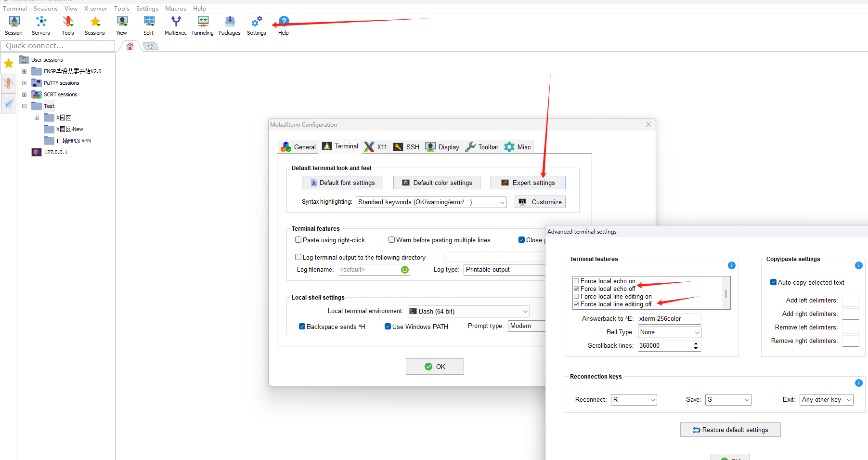Open the Sessions star icon in toolbar
The height and width of the screenshot is (460, 868).
[x=95, y=26]
